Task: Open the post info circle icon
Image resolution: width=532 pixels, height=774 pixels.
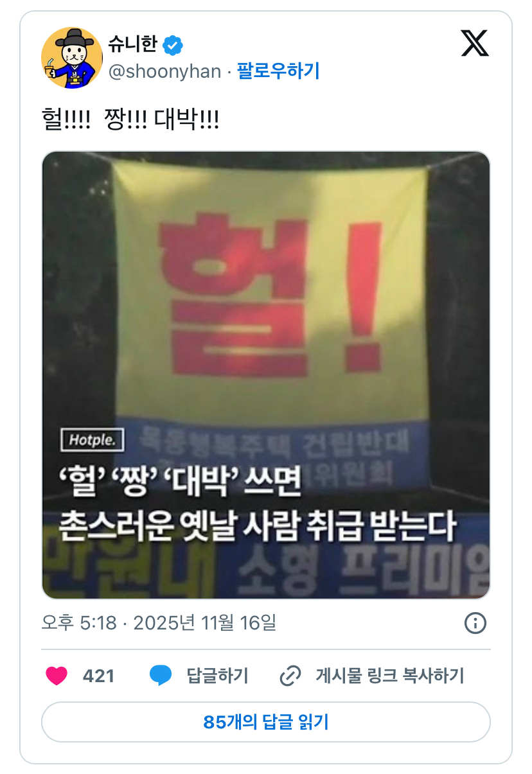Action: [x=475, y=622]
